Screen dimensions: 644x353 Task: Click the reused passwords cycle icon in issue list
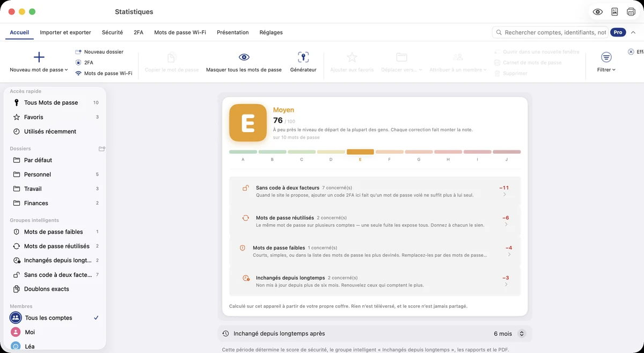point(246,218)
